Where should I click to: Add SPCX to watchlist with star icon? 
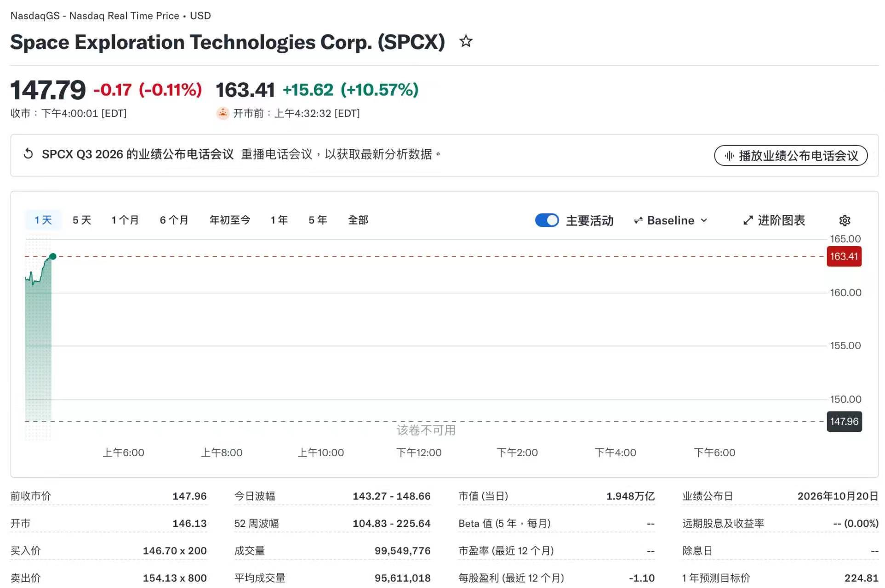point(466,41)
